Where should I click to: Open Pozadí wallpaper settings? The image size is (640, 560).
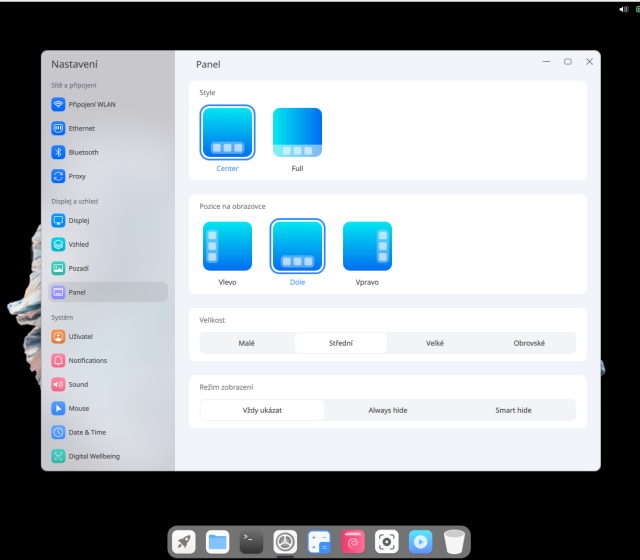79,268
